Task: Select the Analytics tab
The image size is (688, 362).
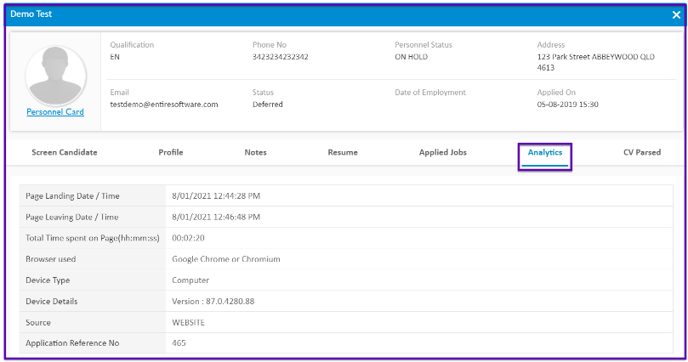Action: point(545,152)
